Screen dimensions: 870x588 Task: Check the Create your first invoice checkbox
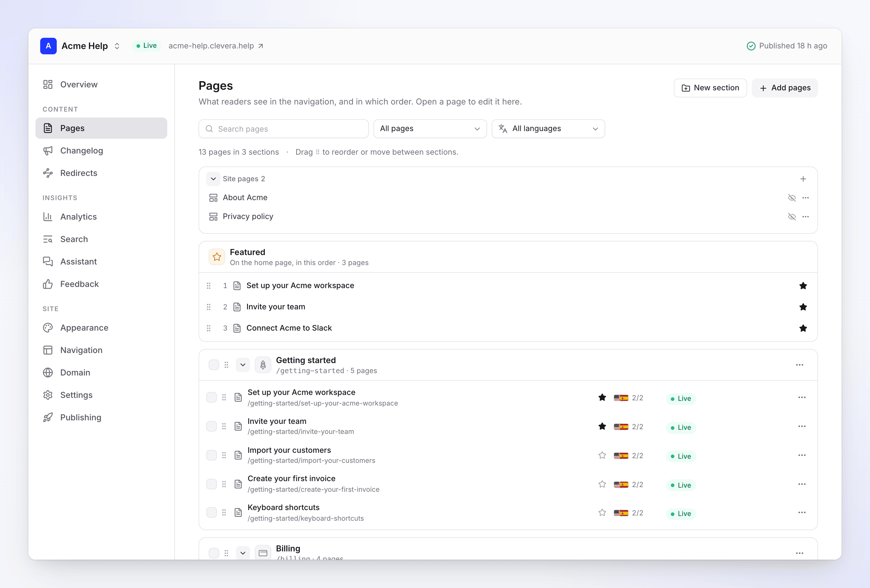pyautogui.click(x=212, y=484)
